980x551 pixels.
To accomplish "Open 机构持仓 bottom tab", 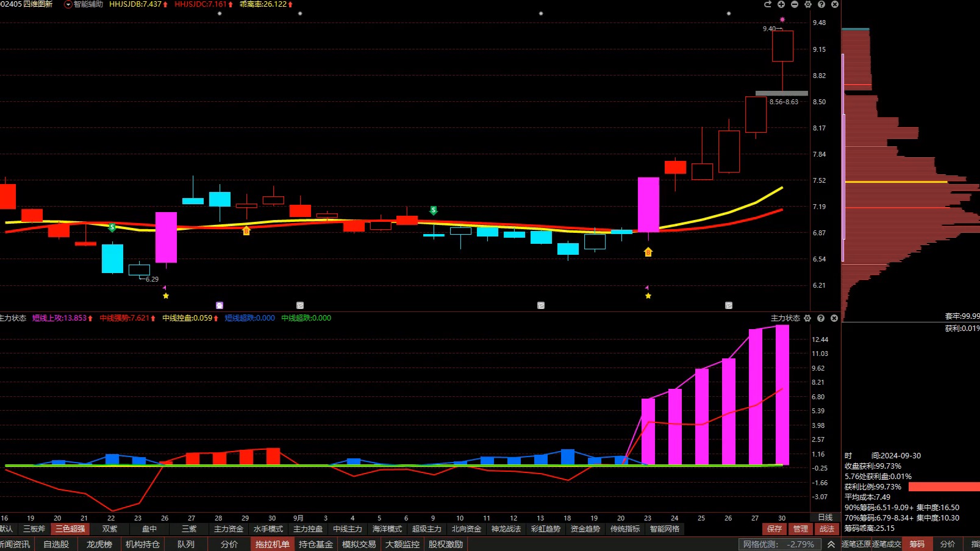I will pos(143,544).
